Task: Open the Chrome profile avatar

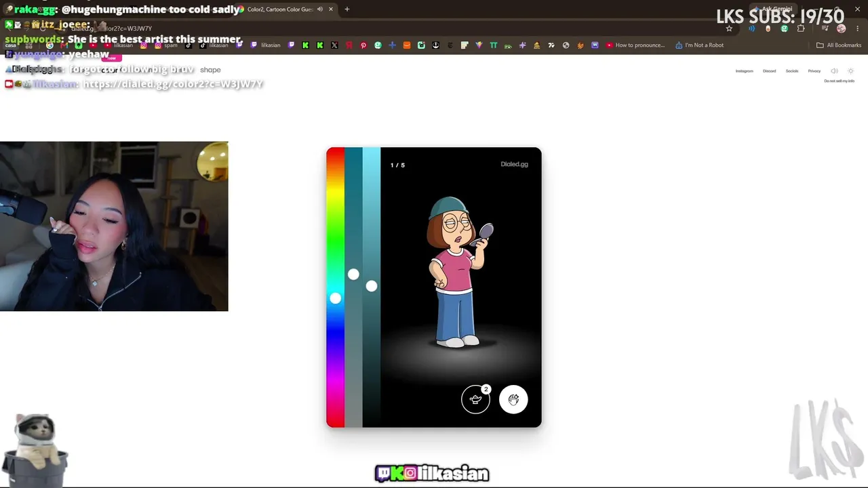Action: click(841, 28)
